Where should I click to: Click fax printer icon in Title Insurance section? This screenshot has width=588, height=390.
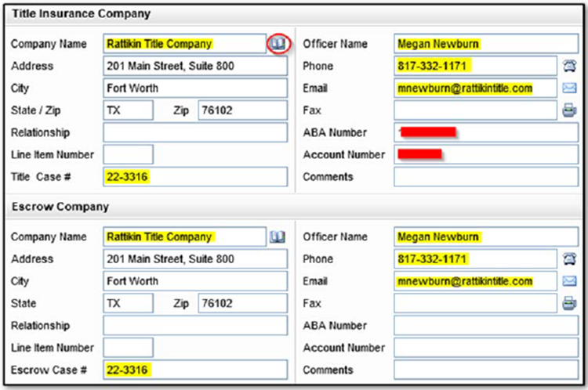coord(569,110)
